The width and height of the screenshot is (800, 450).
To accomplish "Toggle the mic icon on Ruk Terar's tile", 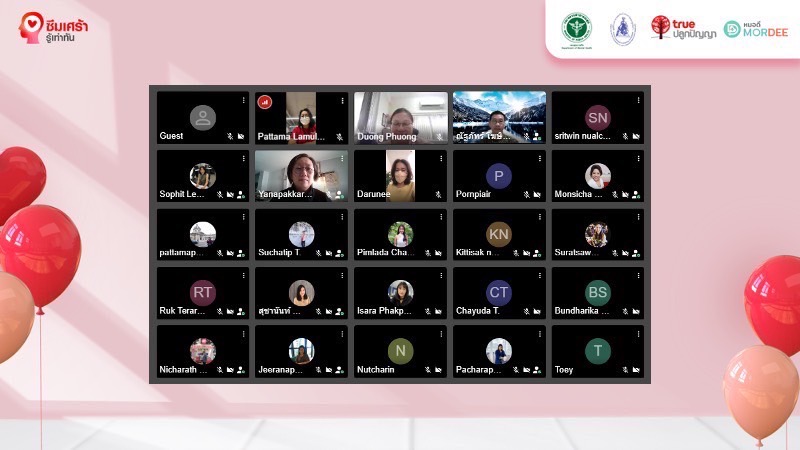I will point(219,312).
